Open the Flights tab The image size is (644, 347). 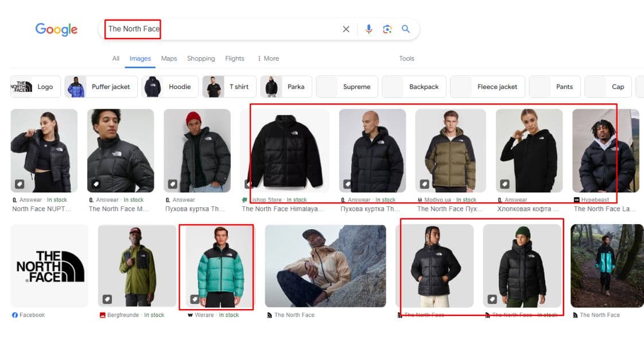pyautogui.click(x=235, y=59)
